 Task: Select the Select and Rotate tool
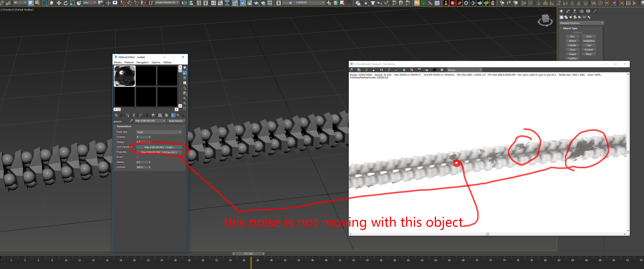[65, 3]
